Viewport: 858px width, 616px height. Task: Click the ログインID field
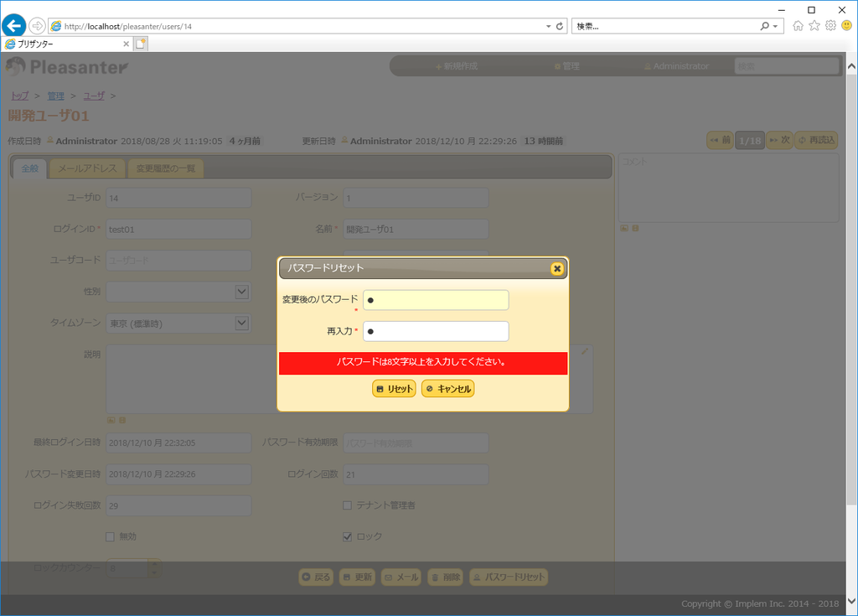click(x=179, y=230)
